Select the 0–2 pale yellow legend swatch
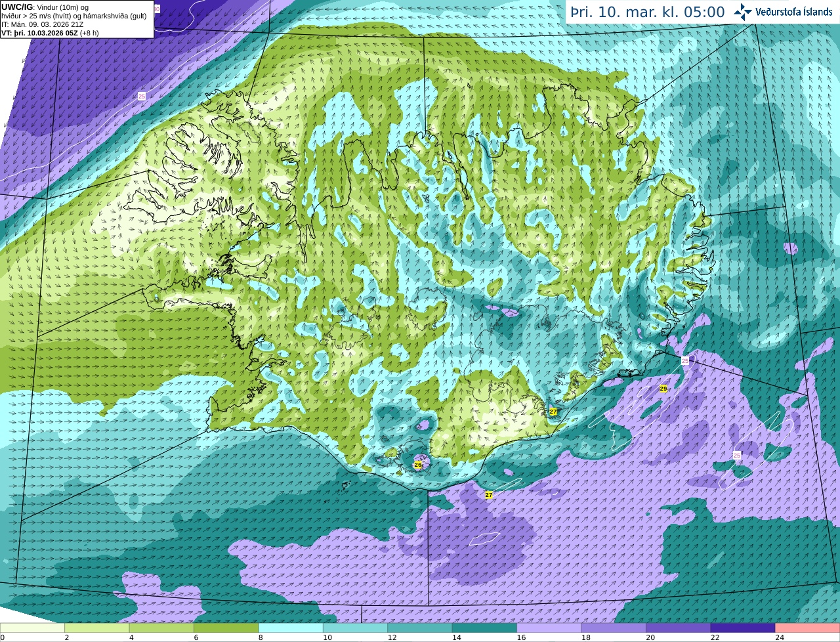The height and width of the screenshot is (642, 840). pos(32,628)
